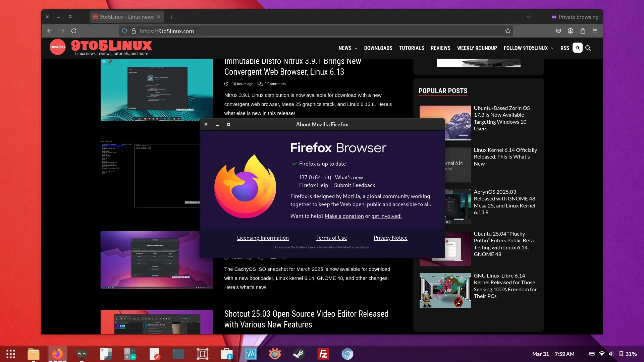Image resolution: width=644 pixels, height=362 pixels.
Task: Launch Steam from the dock
Action: click(x=299, y=354)
